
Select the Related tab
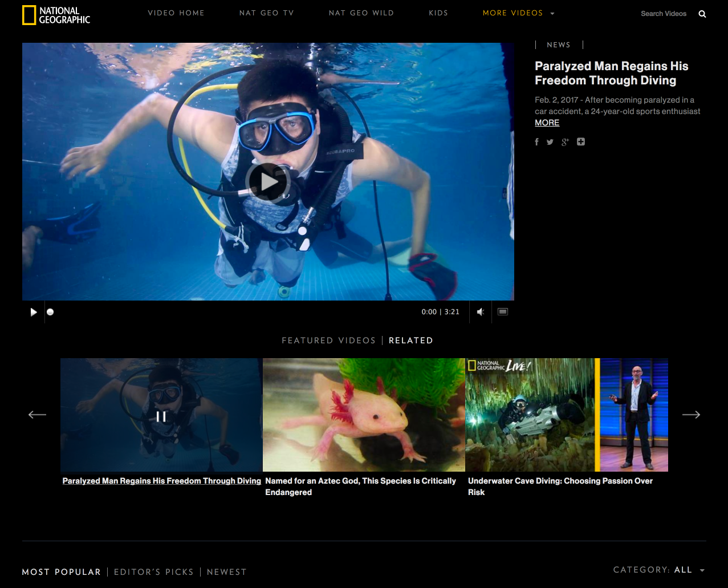tap(411, 340)
